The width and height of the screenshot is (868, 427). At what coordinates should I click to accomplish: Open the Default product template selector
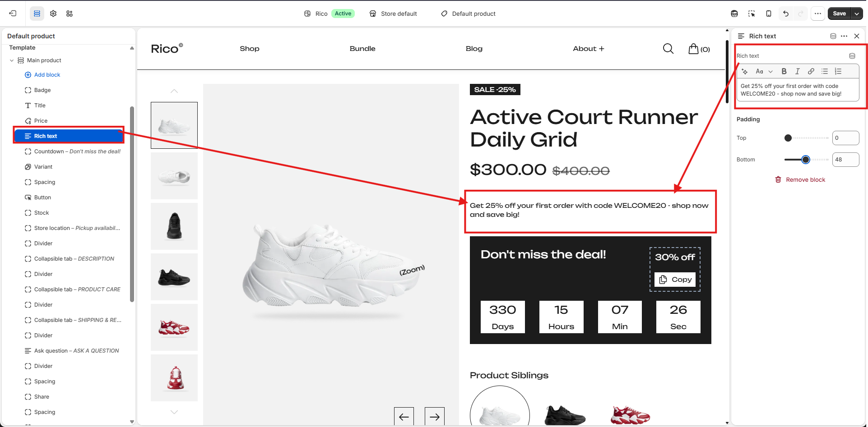click(x=468, y=14)
